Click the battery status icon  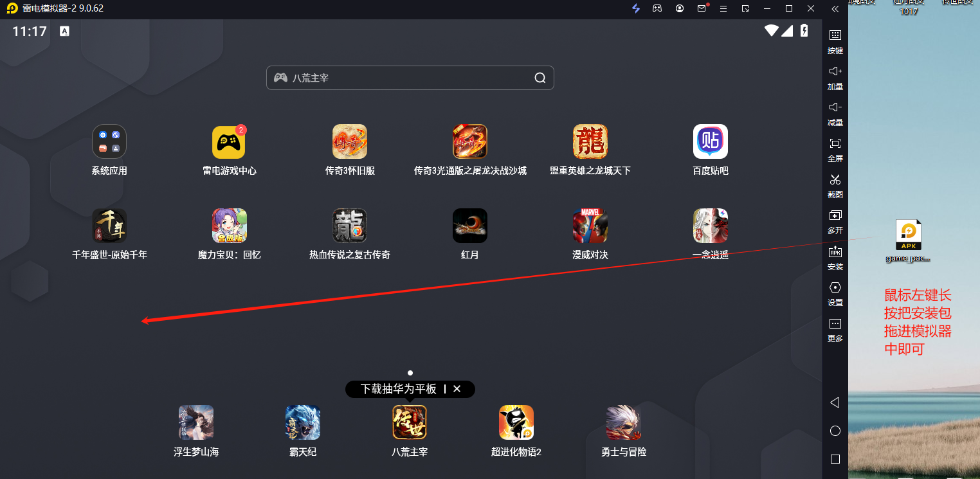click(x=804, y=30)
